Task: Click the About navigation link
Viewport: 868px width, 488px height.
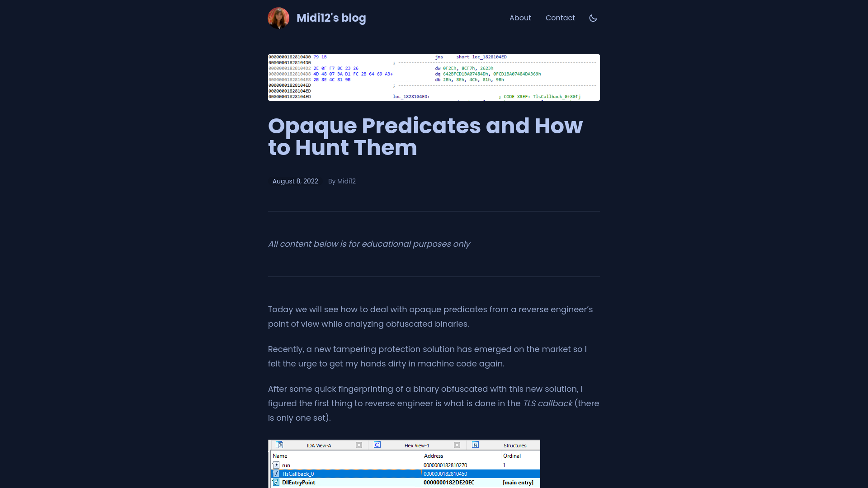Action: coord(520,18)
